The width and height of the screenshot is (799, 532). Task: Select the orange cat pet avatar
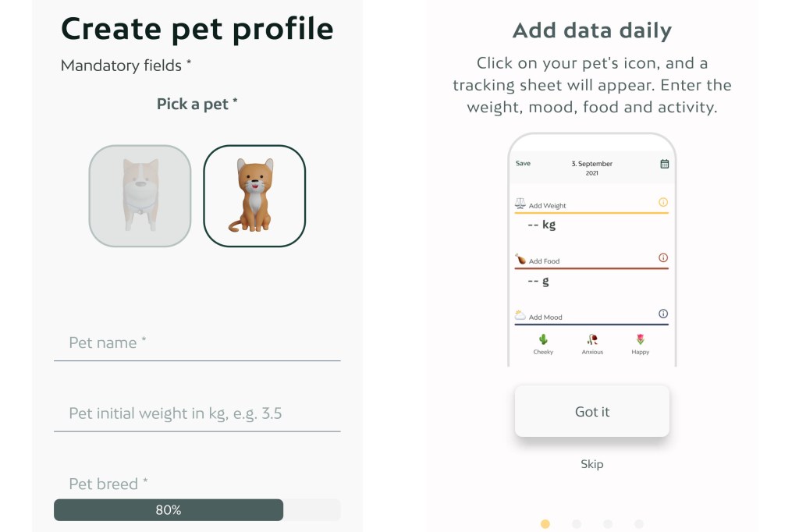(x=254, y=197)
